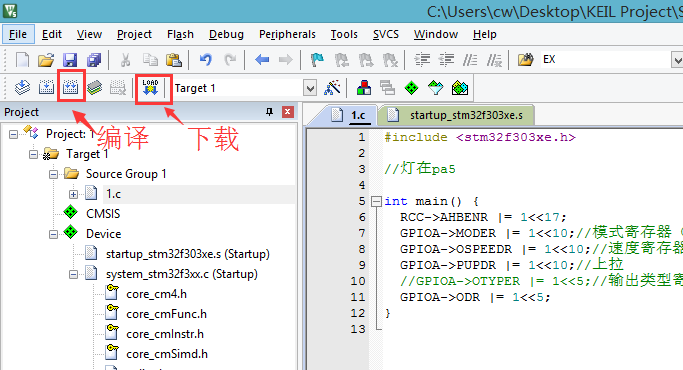Save all files icon

pyautogui.click(x=94, y=60)
